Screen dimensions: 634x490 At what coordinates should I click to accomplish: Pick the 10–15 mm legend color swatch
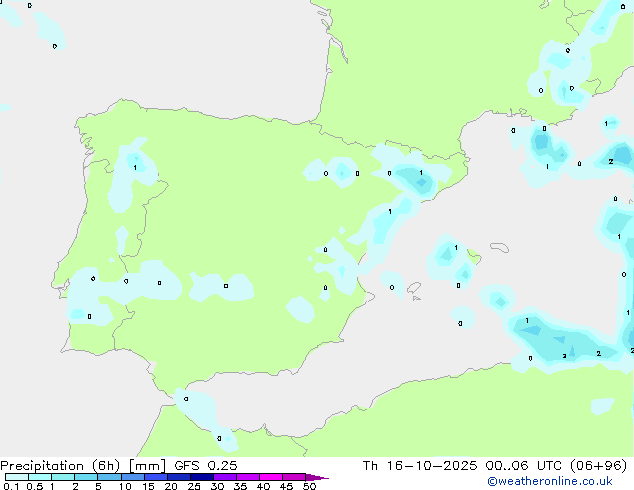coord(133,477)
